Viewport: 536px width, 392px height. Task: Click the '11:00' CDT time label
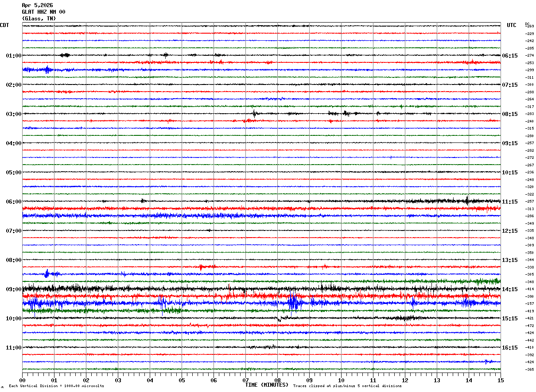pyautogui.click(x=14, y=348)
